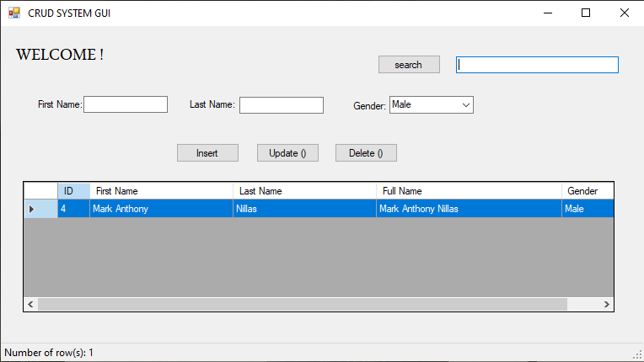644x362 pixels.
Task: Minimize the CRUD SYSTEM GUI window
Action: click(x=548, y=13)
